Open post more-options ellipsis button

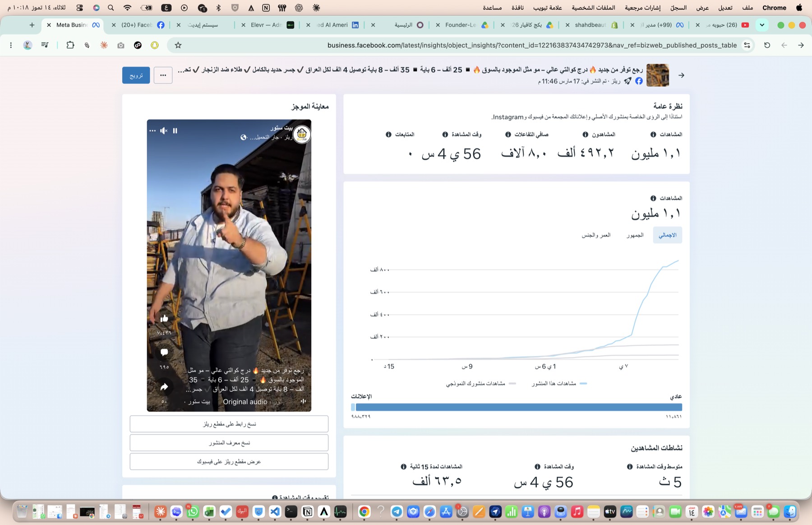coord(163,75)
